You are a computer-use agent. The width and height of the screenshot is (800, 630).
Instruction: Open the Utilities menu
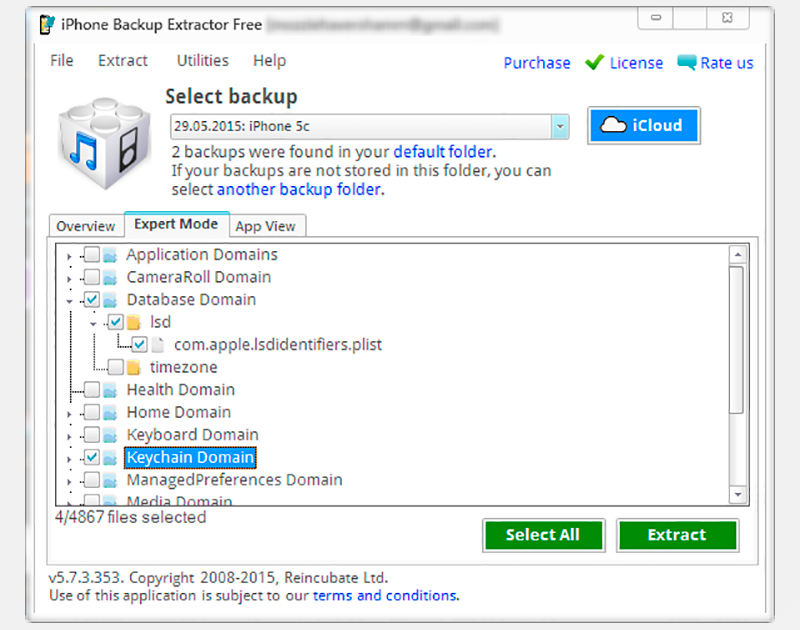click(x=203, y=61)
